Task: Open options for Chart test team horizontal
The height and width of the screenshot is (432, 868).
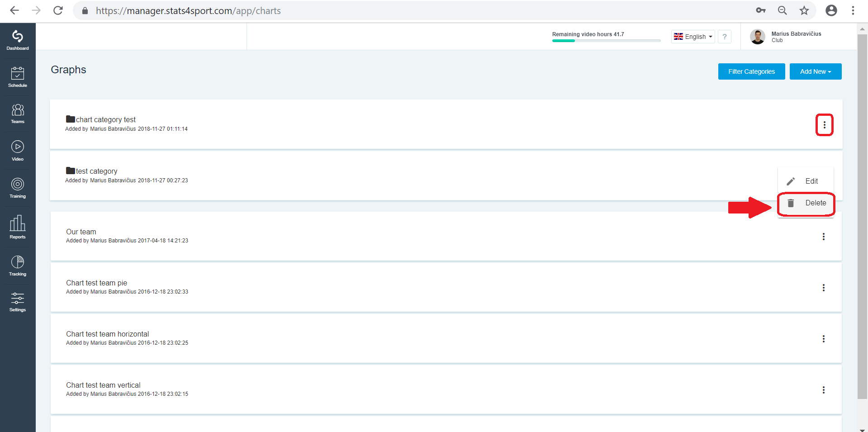Action: pos(823,339)
